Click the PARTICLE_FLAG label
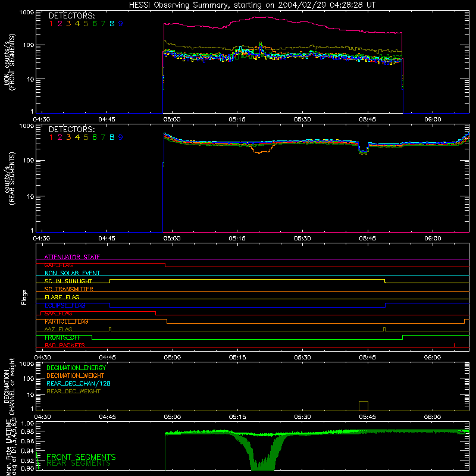Screen dimensions: 476x476 coord(67,321)
